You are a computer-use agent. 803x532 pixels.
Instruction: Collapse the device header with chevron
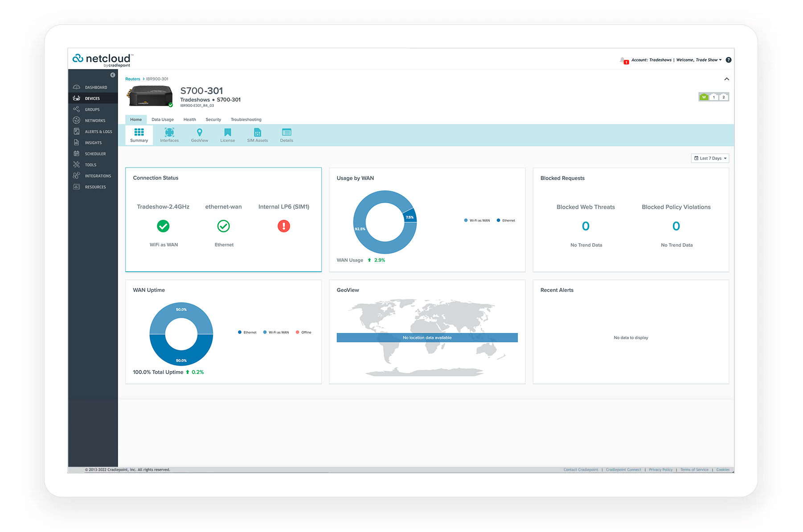pyautogui.click(x=727, y=79)
